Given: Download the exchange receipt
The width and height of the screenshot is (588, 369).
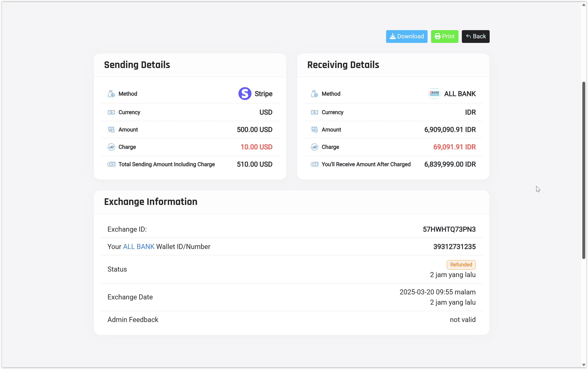Looking at the screenshot, I should click(x=406, y=36).
